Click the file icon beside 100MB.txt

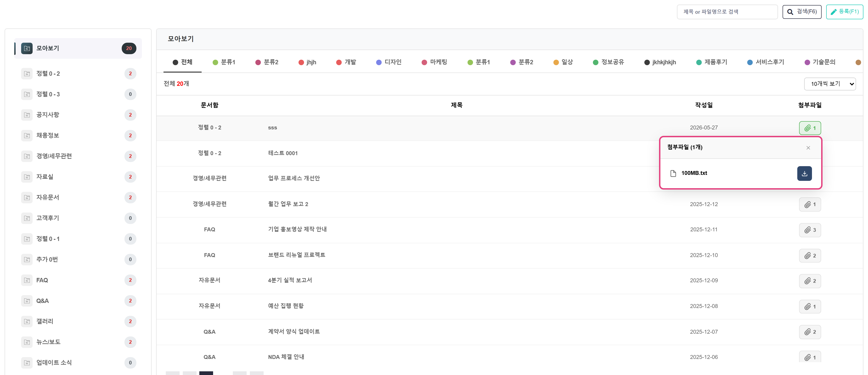click(673, 173)
